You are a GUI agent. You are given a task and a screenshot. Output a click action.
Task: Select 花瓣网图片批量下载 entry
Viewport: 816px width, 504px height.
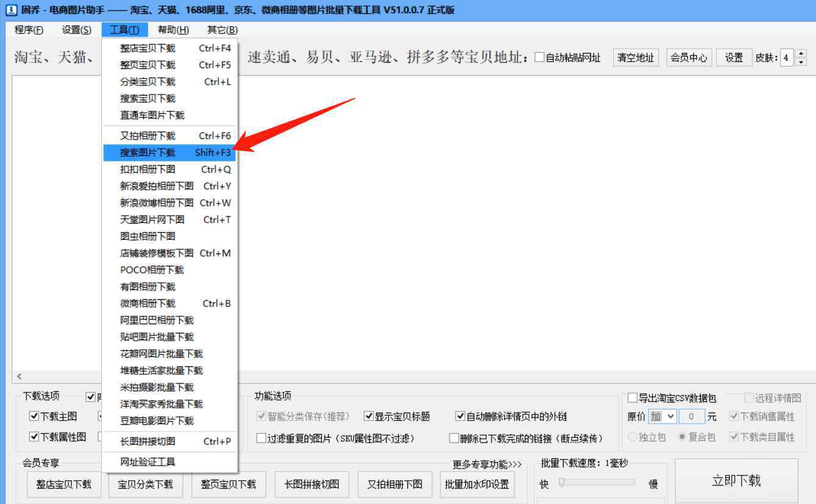coord(170,353)
